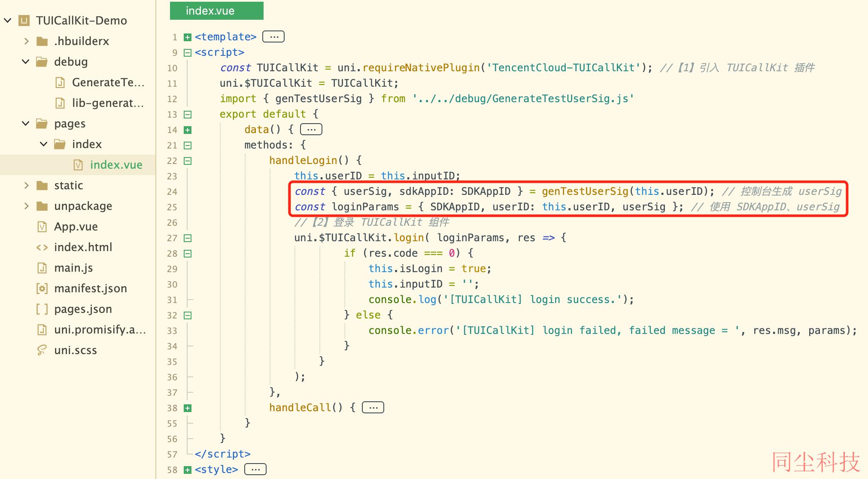Click the App.vue file icon
The image size is (868, 479).
(x=42, y=227)
